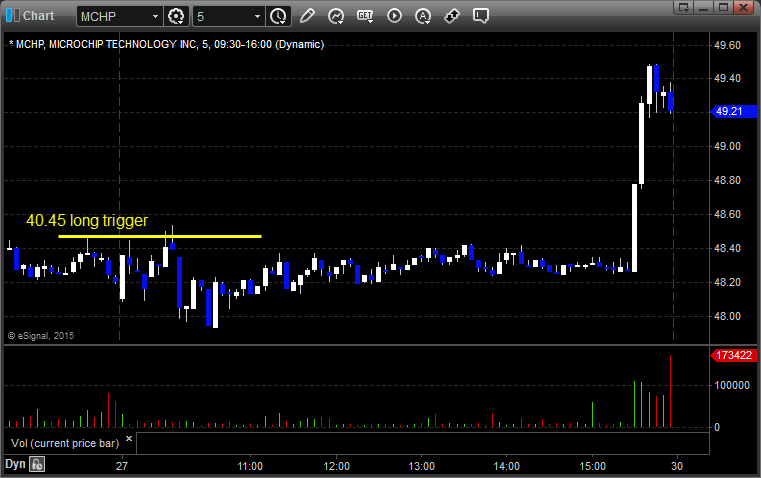Click the 100000 volume axis label

[x=732, y=385]
